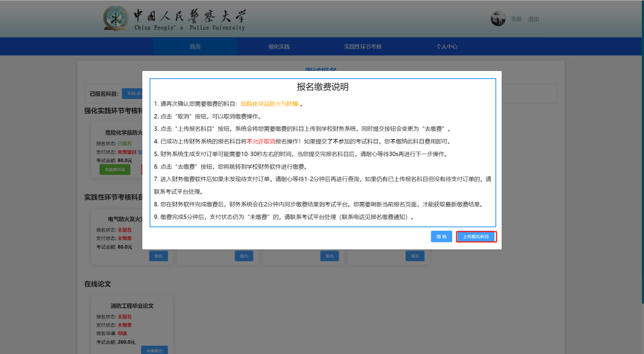This screenshot has width=644, height=354.
Task: Click the 报名缴费说明 dialog heading
Action: pyautogui.click(x=322, y=87)
